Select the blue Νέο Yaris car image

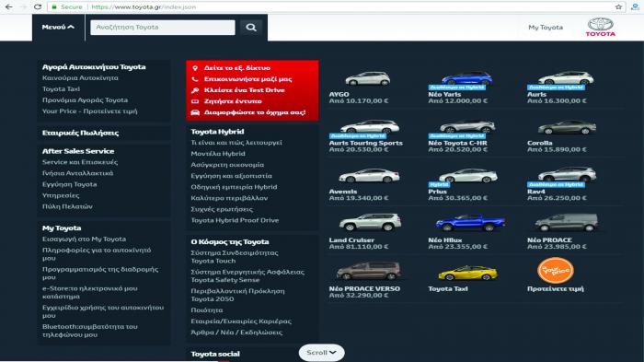point(467,78)
